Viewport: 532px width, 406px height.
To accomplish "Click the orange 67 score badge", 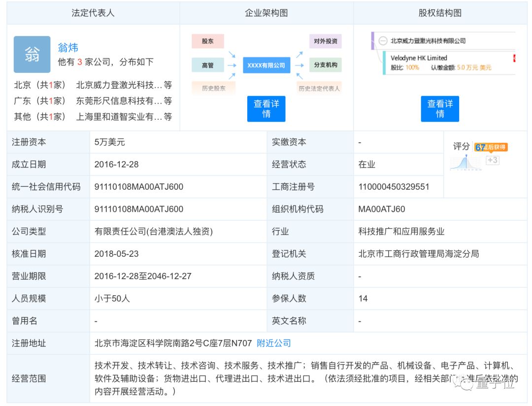I will pyautogui.click(x=480, y=146).
